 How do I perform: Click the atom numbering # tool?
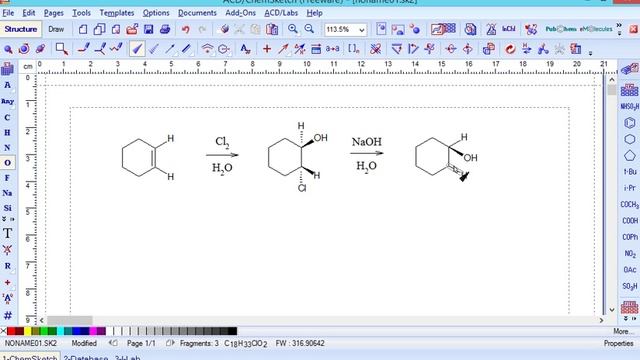point(7,315)
